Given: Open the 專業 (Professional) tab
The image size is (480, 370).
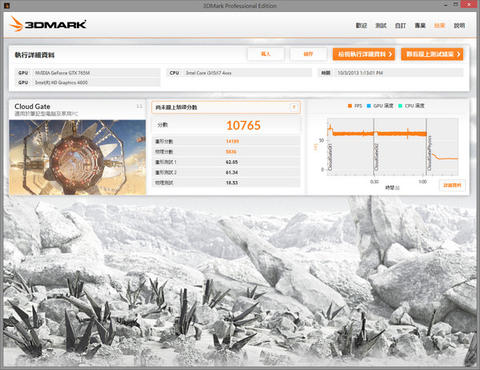Looking at the screenshot, I should (x=420, y=25).
